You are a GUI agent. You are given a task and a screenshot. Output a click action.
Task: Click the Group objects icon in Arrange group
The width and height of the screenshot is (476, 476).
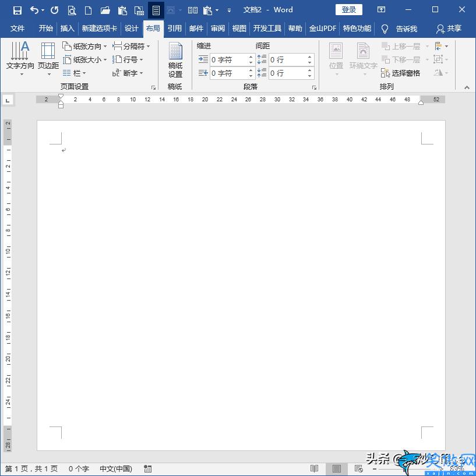pyautogui.click(x=438, y=59)
